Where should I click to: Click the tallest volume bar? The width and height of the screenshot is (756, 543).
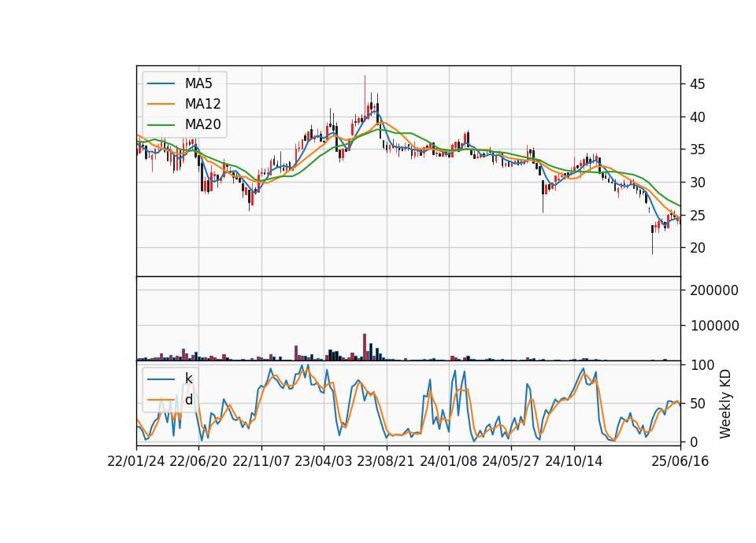pos(365,347)
